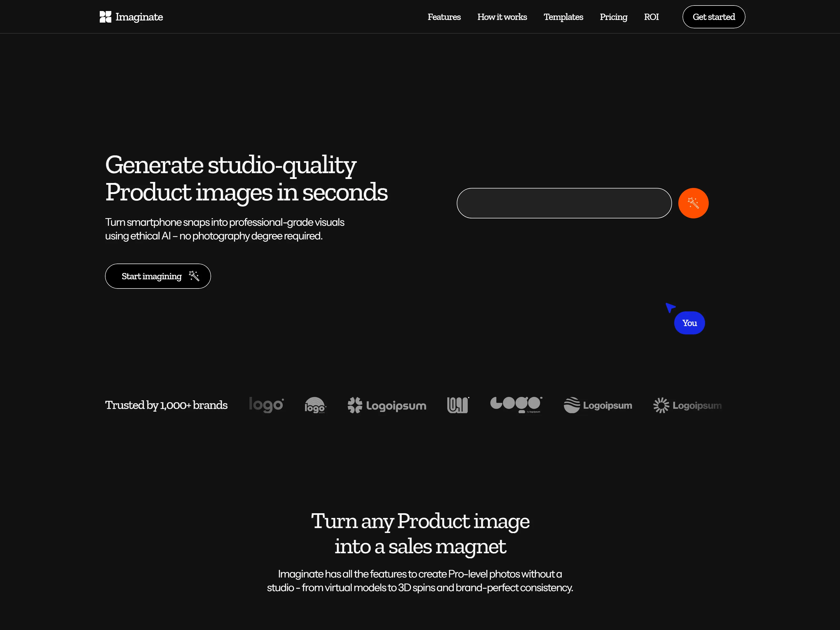840x630 pixels.
Task: Click the Imaginate logo icon
Action: pos(105,17)
